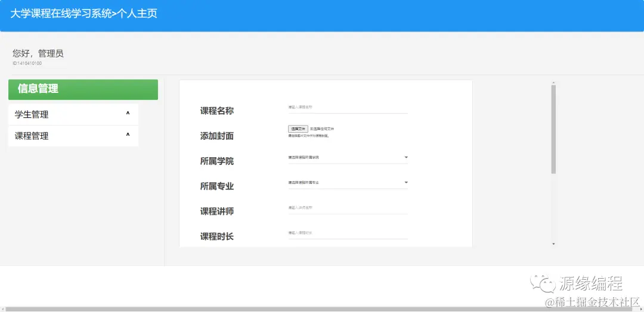644x312 pixels.
Task: Click the 课程名称 label
Action: (217, 111)
